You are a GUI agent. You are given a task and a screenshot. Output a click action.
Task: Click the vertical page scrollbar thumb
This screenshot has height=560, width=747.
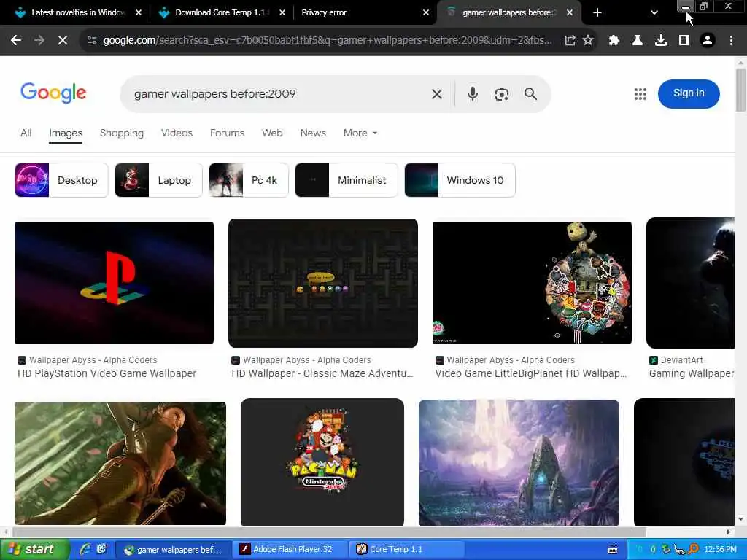(740, 90)
